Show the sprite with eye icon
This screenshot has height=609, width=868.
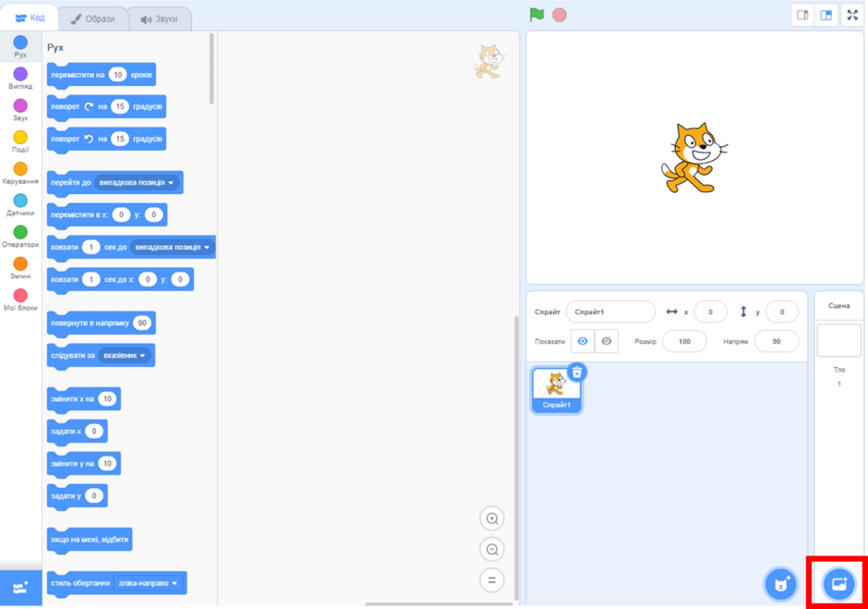[583, 341]
